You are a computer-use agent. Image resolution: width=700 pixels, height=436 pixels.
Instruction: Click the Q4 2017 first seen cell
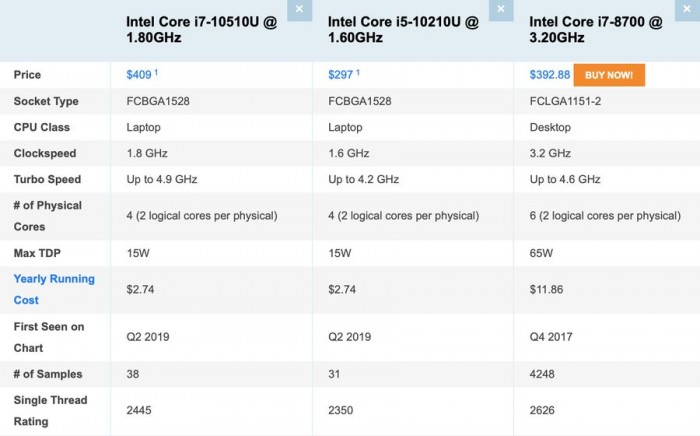[551, 337]
